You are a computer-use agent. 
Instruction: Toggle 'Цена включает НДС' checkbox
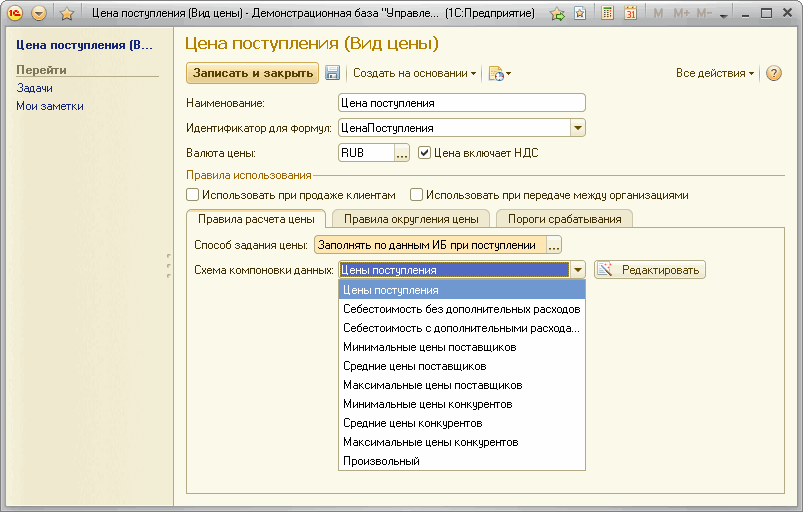pyautogui.click(x=424, y=153)
